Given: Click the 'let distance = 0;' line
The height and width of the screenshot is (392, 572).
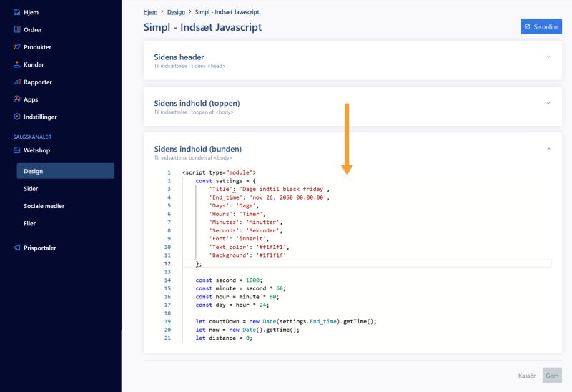Looking at the screenshot, I should (224, 338).
